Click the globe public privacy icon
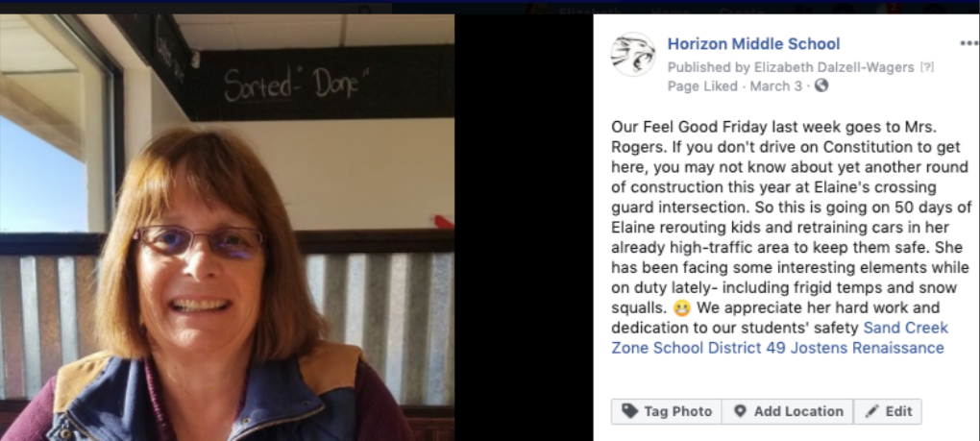980x441 pixels. [821, 86]
